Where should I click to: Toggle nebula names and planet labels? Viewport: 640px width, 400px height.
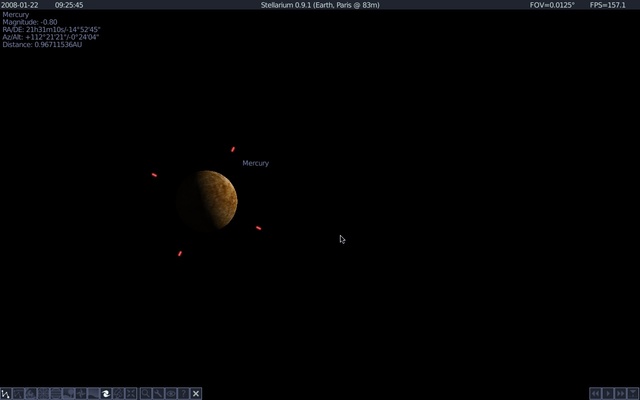coord(106,393)
